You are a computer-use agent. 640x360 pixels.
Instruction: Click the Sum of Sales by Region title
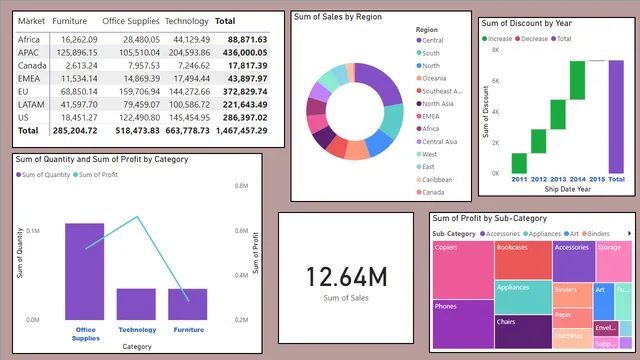click(x=338, y=17)
